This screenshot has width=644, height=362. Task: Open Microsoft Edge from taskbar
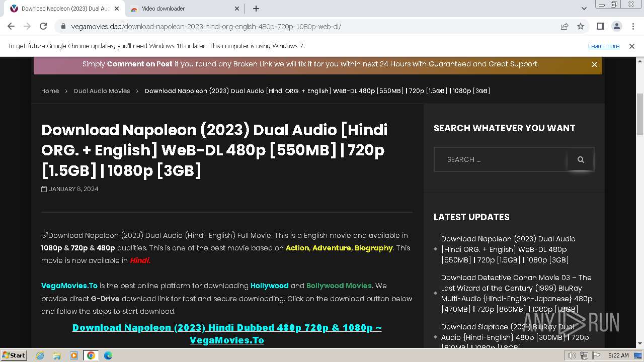coord(108,355)
